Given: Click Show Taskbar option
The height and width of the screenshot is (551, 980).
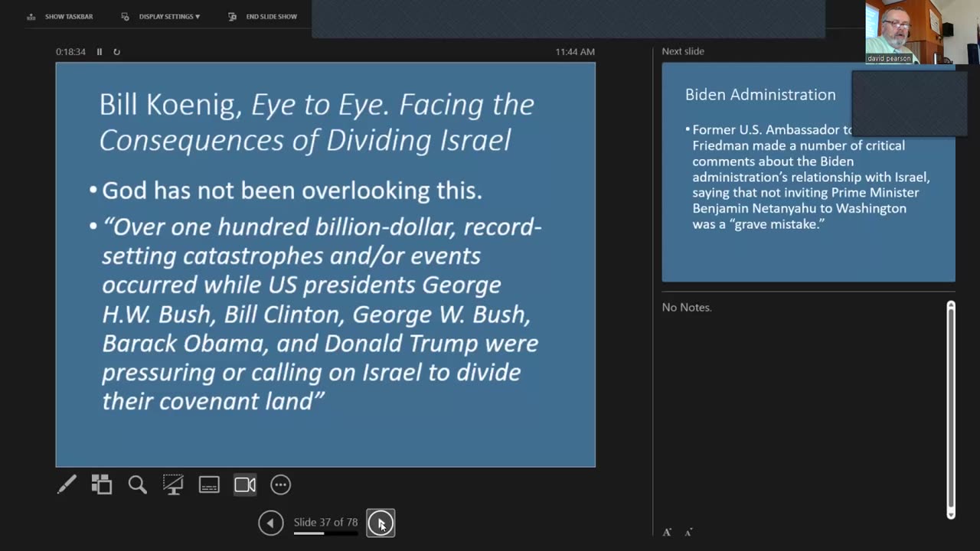Looking at the screenshot, I should click(x=60, y=16).
